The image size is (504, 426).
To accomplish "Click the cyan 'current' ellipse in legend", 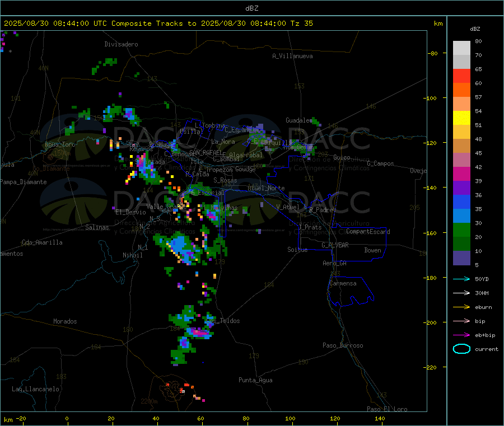I will click(461, 349).
